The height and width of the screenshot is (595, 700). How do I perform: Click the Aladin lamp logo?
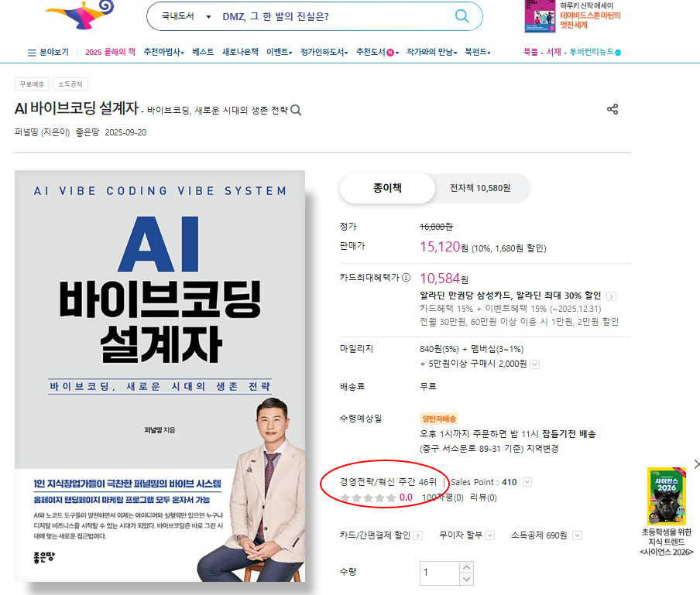pos(81,14)
